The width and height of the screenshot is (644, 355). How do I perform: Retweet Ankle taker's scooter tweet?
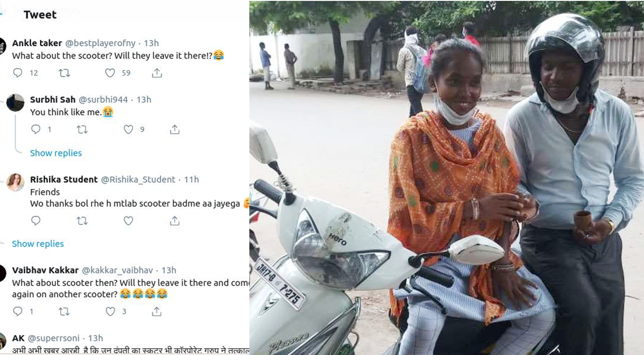coord(64,73)
